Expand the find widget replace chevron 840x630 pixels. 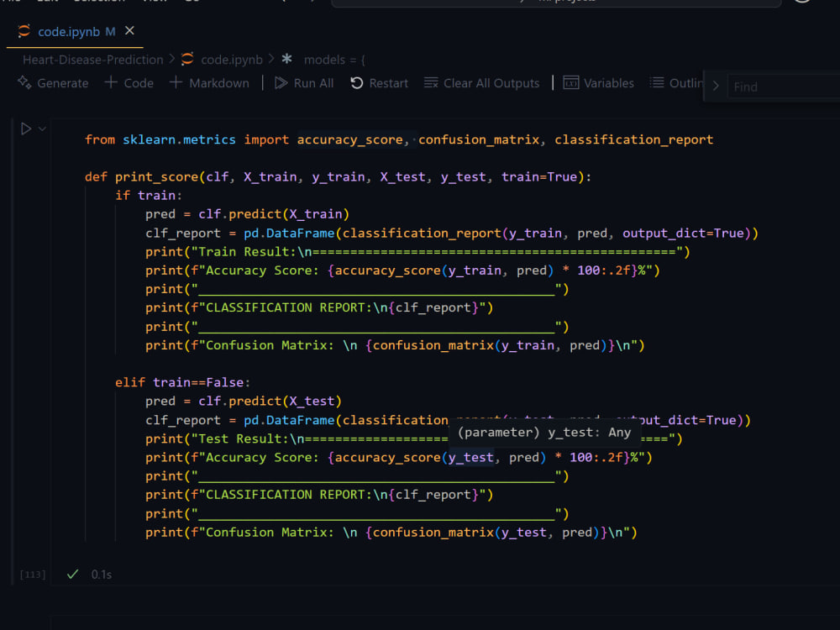(716, 86)
